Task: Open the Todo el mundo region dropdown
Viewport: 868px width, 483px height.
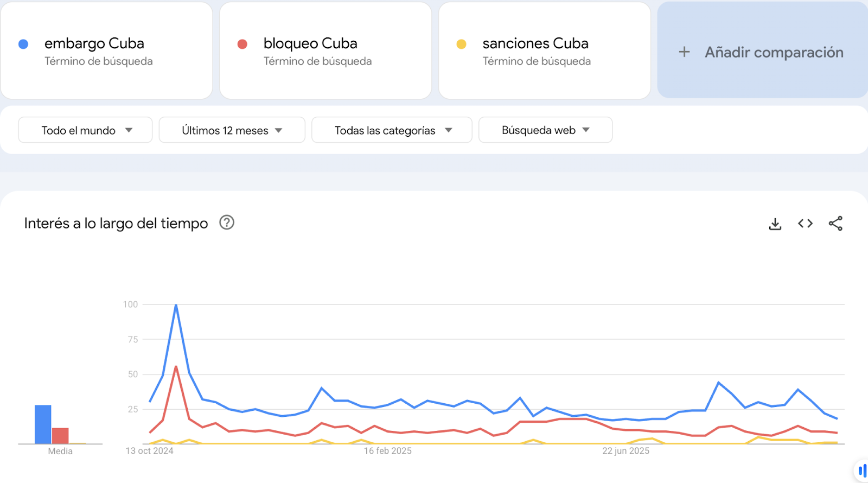Action: tap(85, 130)
